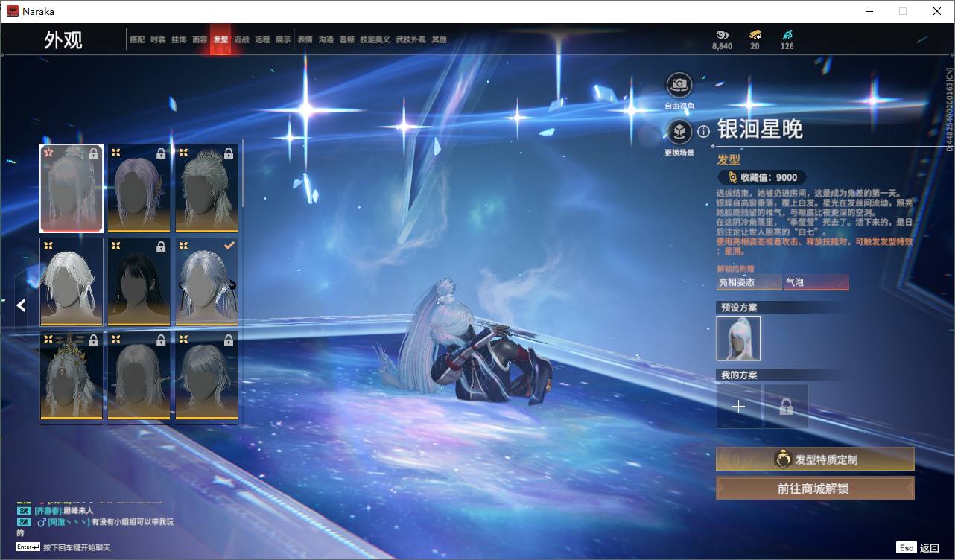
Task: Click the 气泡 unlock bonus tag
Action: [816, 282]
